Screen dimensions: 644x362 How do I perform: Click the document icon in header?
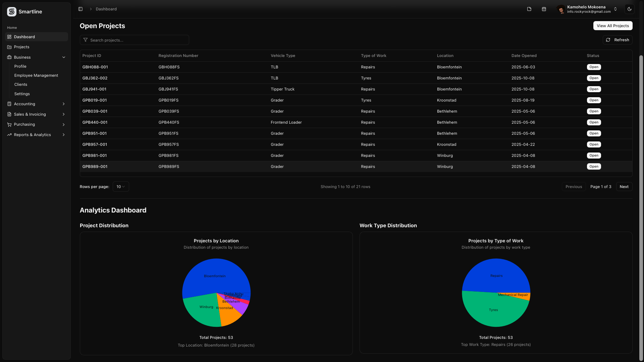coord(529,9)
